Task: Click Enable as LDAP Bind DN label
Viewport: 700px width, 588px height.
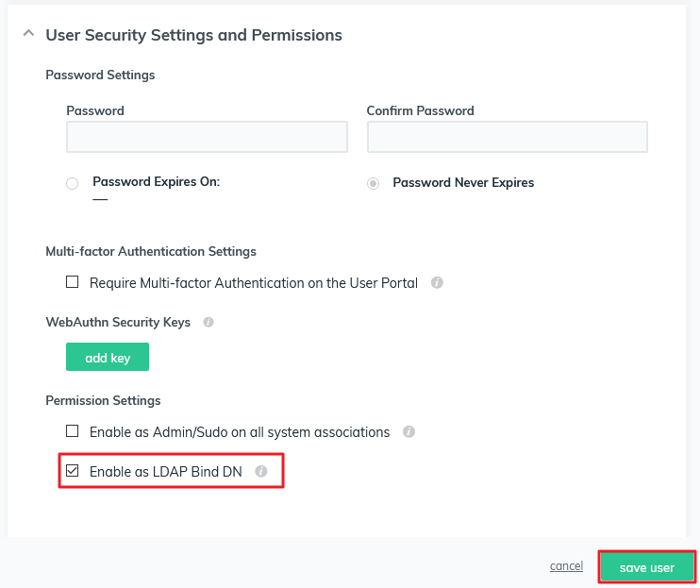Action: pyautogui.click(x=166, y=472)
